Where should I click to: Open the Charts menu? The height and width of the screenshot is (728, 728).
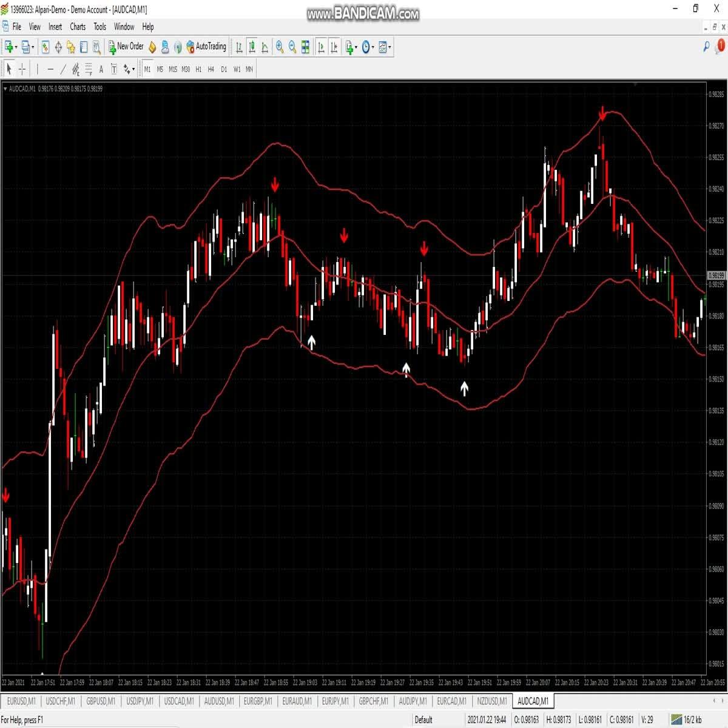pyautogui.click(x=77, y=27)
